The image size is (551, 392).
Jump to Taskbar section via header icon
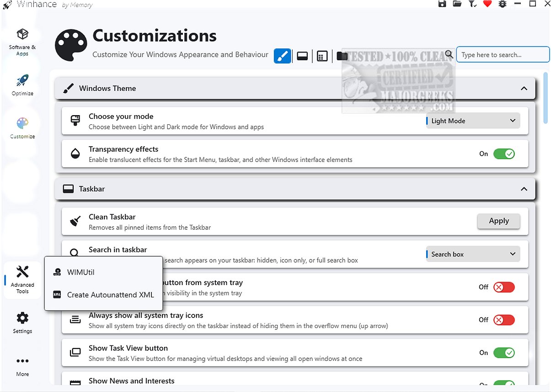[302, 56]
